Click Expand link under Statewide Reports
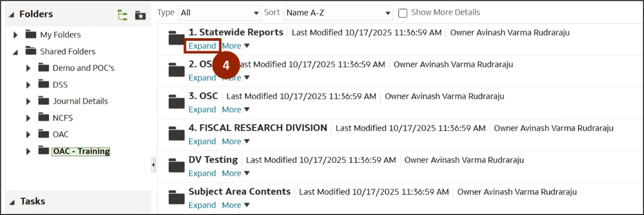Image resolution: width=644 pixels, height=215 pixels. click(202, 46)
